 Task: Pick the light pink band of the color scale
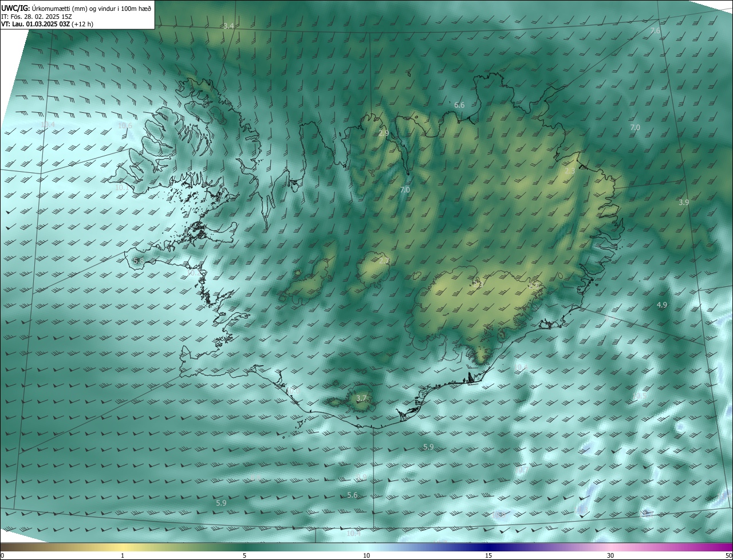coord(610,547)
